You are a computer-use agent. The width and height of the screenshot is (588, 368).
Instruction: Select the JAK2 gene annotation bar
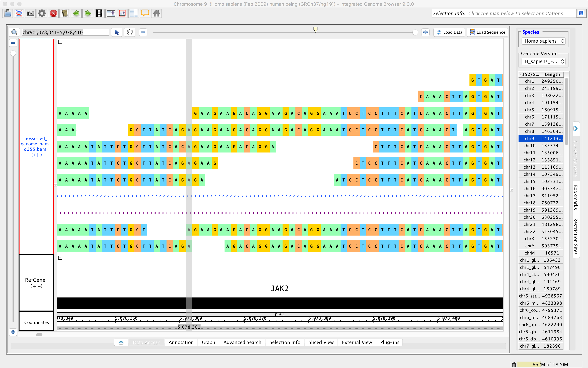coord(280,303)
